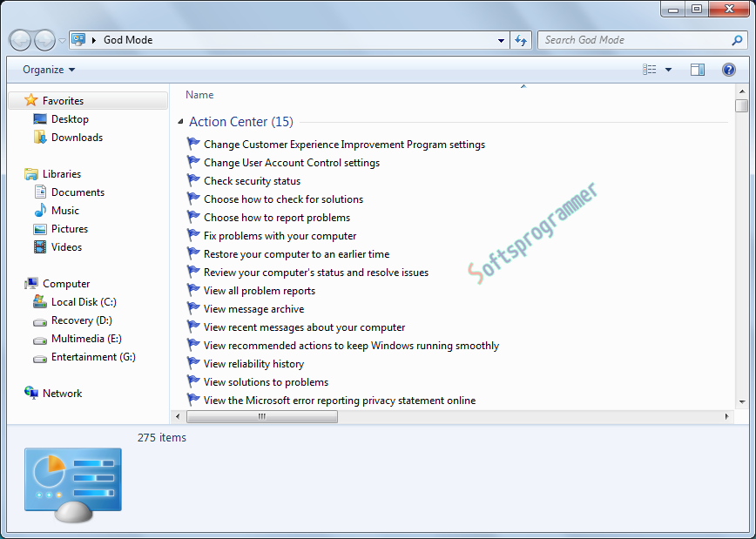Click the flag icon beside Check security status

point(193,180)
